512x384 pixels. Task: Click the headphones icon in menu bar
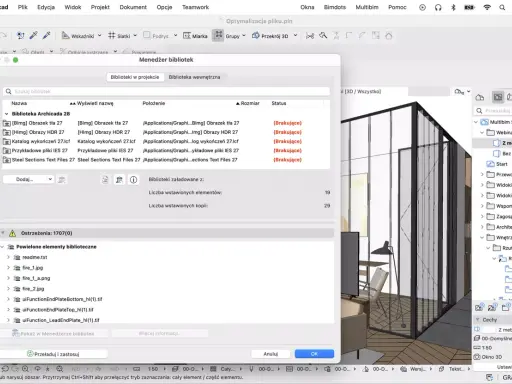click(x=438, y=7)
